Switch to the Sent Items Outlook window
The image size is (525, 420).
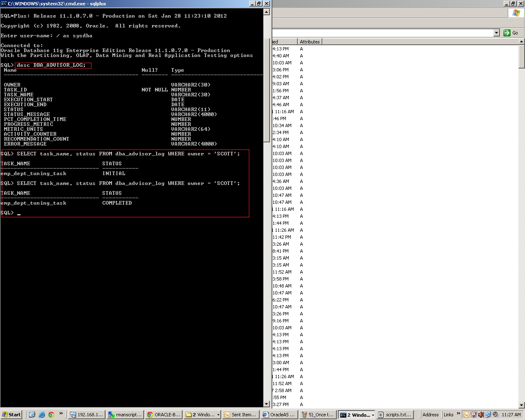(x=240, y=415)
